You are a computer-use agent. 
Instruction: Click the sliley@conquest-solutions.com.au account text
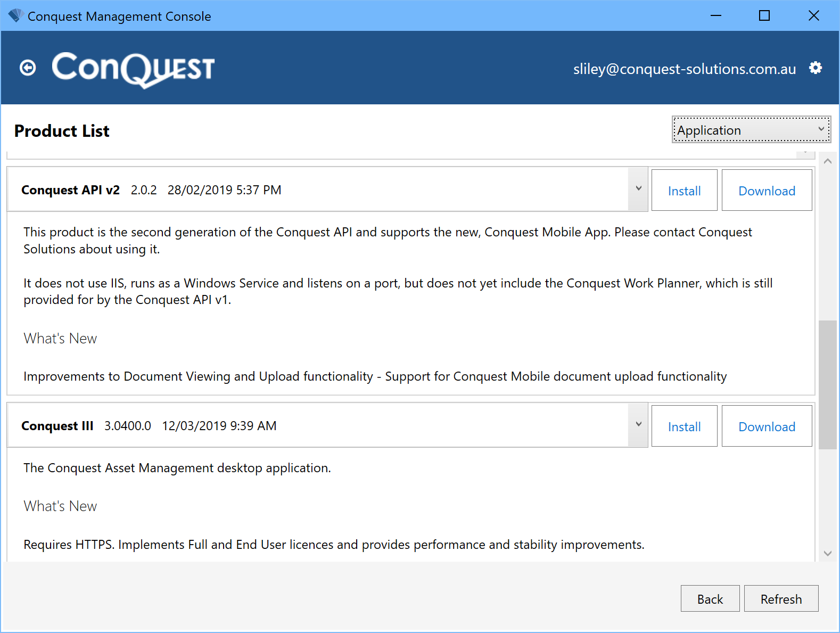coord(685,69)
